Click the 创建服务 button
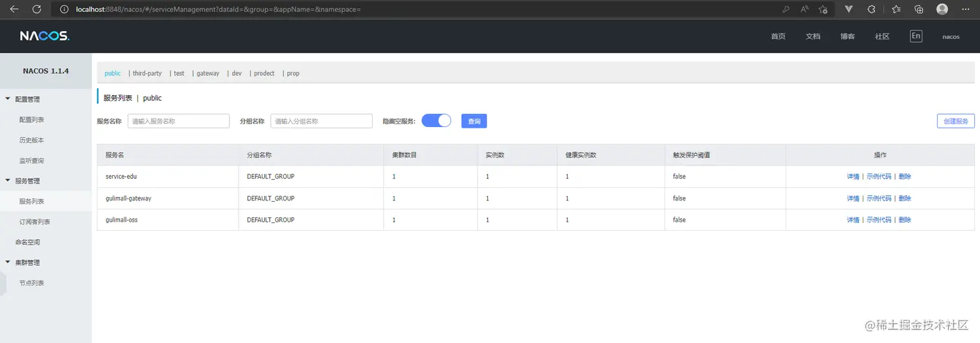 click(x=955, y=121)
